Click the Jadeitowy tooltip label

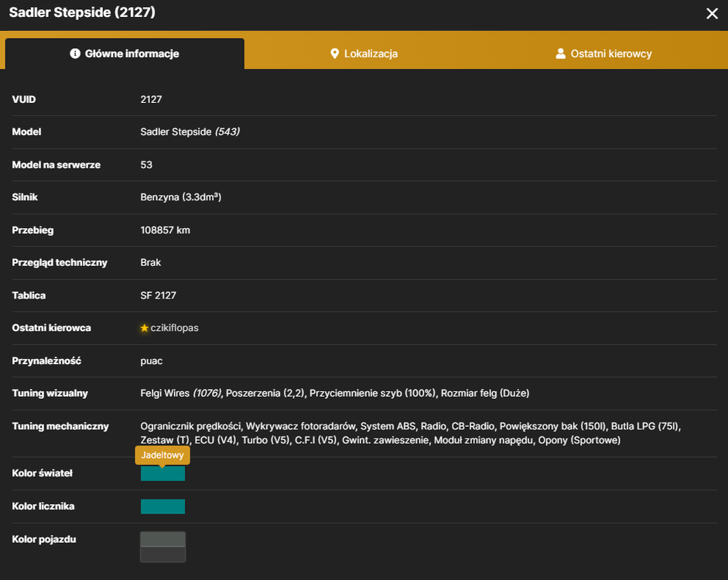click(162, 455)
